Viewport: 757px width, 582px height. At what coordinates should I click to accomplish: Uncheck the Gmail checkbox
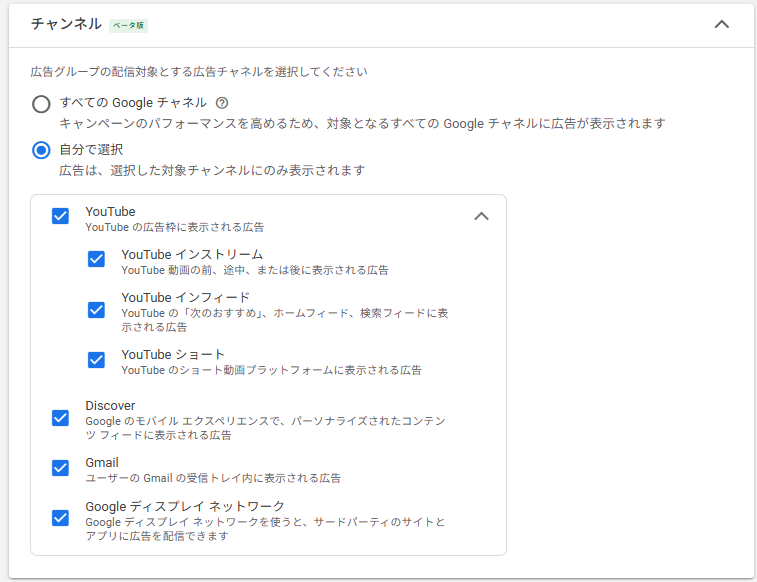[60, 468]
